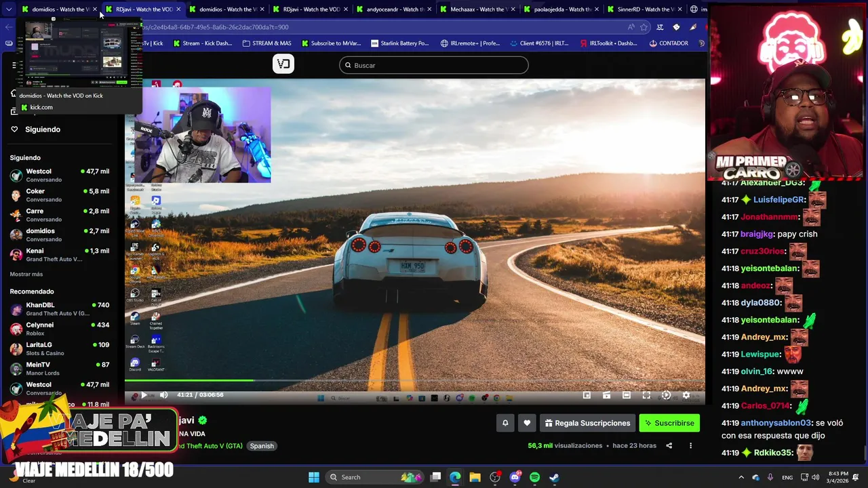Open OBS Studio from taskbar
The image size is (868, 488).
pyautogui.click(x=495, y=477)
